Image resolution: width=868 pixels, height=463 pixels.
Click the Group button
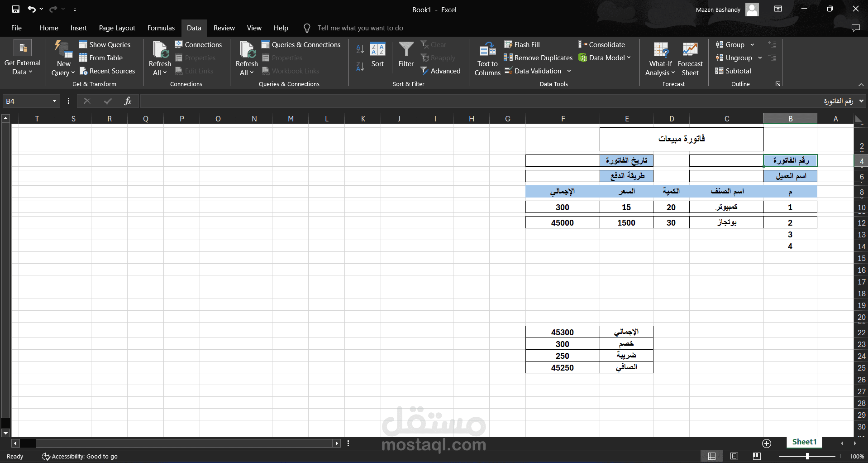730,45
